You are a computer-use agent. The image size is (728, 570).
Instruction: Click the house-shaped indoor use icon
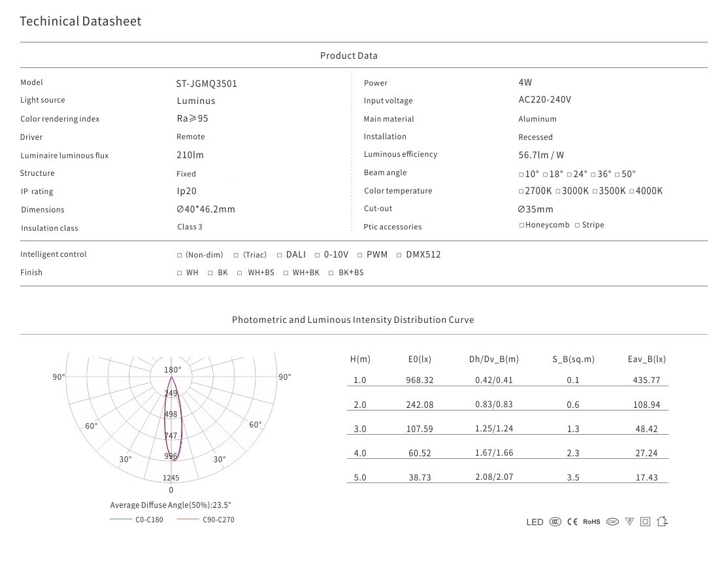pyautogui.click(x=662, y=522)
